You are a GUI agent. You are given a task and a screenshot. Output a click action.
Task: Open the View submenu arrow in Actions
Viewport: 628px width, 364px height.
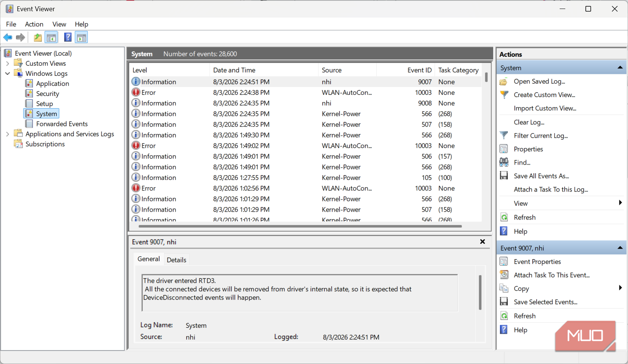pos(620,203)
